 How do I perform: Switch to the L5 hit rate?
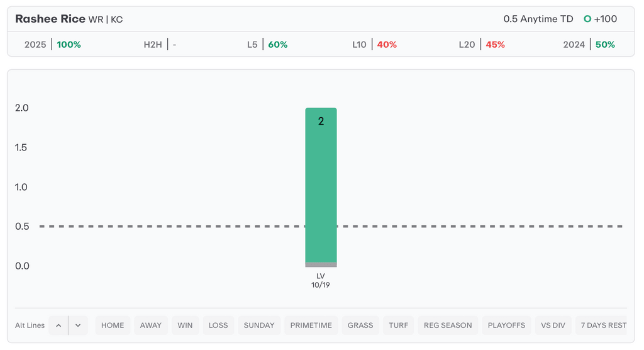tap(267, 45)
